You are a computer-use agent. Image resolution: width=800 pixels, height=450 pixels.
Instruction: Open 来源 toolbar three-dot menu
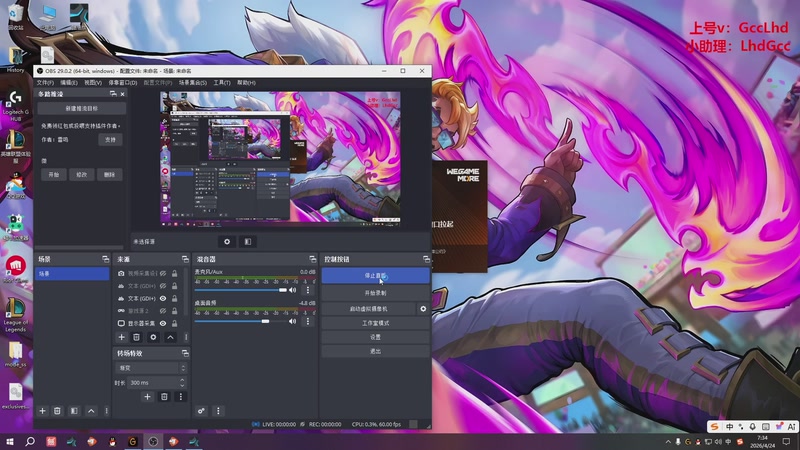point(186,337)
